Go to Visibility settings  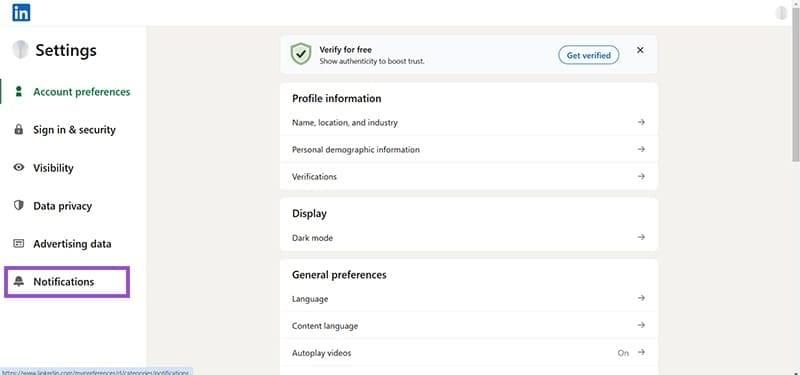pos(53,168)
